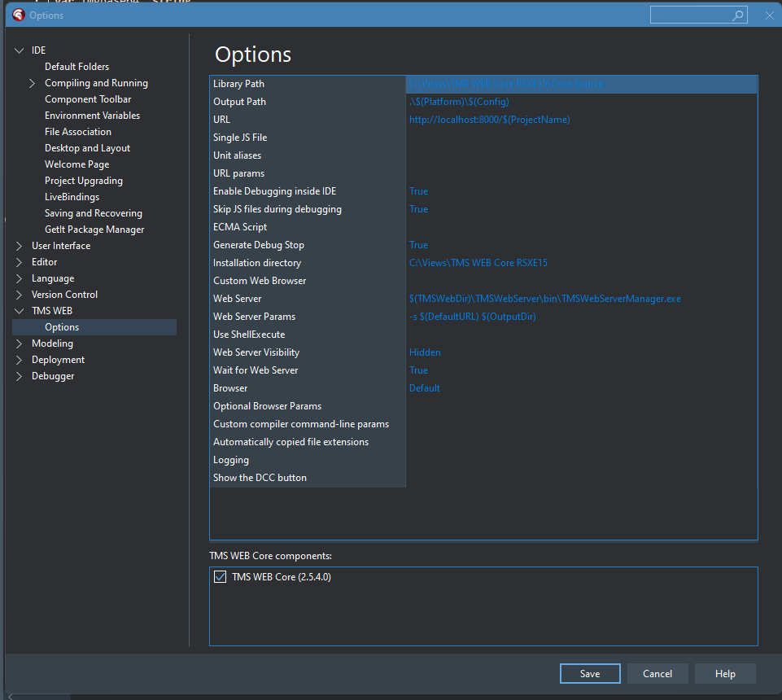The height and width of the screenshot is (700, 782).
Task: Edit the Web Server Params value
Action: point(582,317)
